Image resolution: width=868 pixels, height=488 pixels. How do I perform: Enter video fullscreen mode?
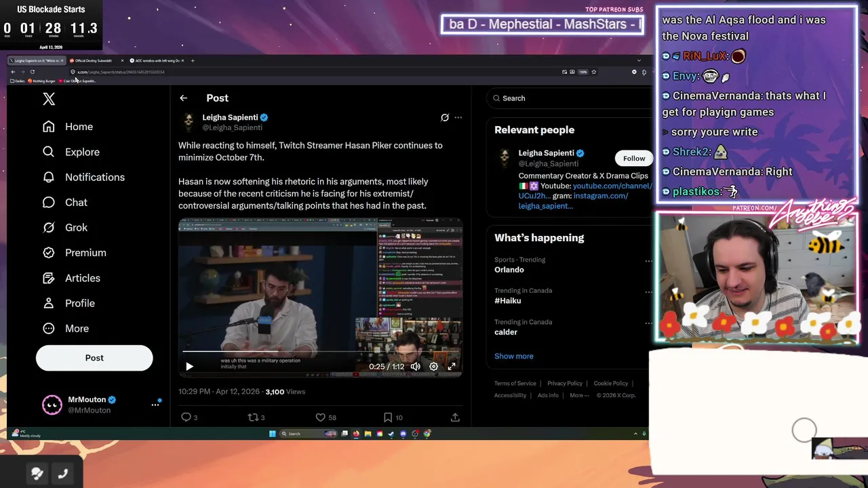point(452,367)
